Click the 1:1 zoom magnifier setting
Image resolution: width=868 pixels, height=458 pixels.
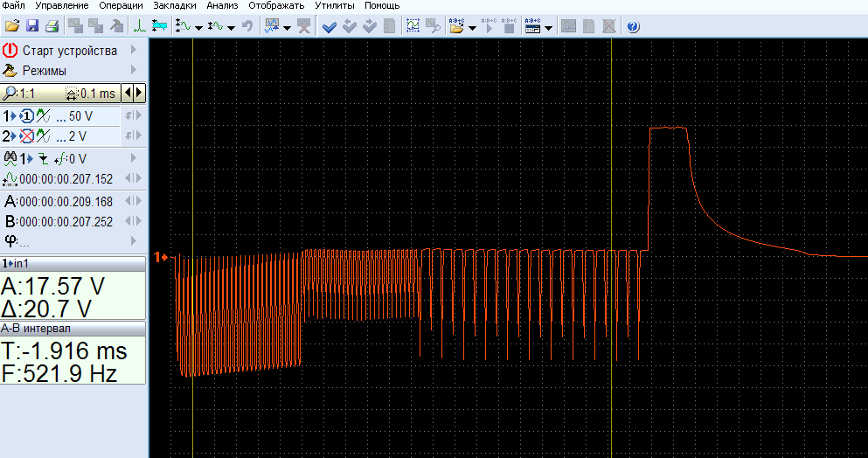coord(20,94)
